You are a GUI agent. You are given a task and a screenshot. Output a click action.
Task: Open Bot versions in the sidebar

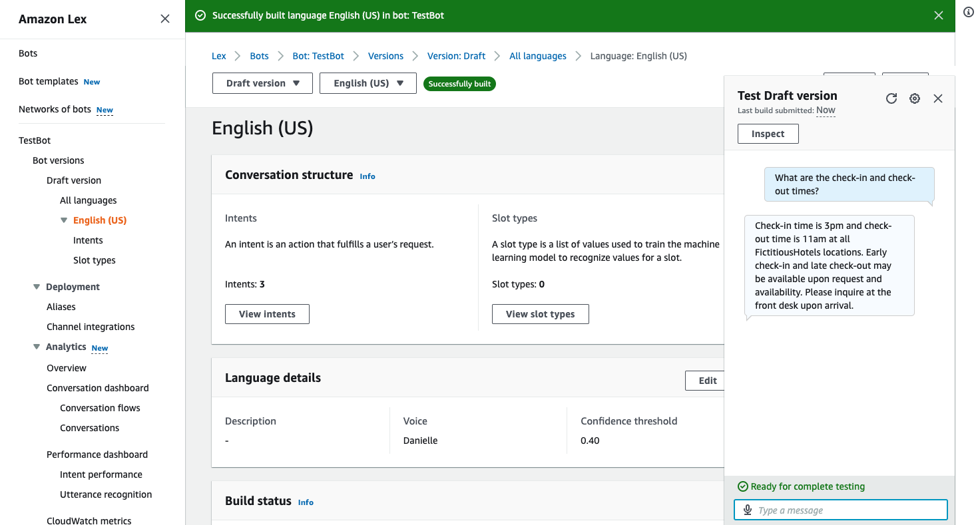click(59, 160)
